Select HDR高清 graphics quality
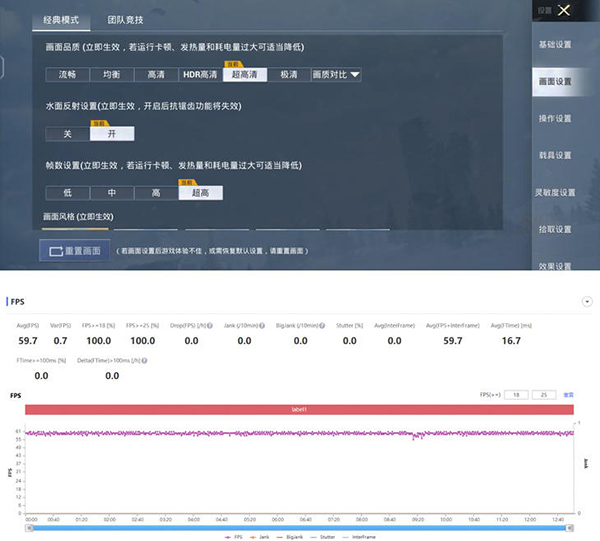Image resolution: width=600 pixels, height=541 pixels. click(x=199, y=74)
